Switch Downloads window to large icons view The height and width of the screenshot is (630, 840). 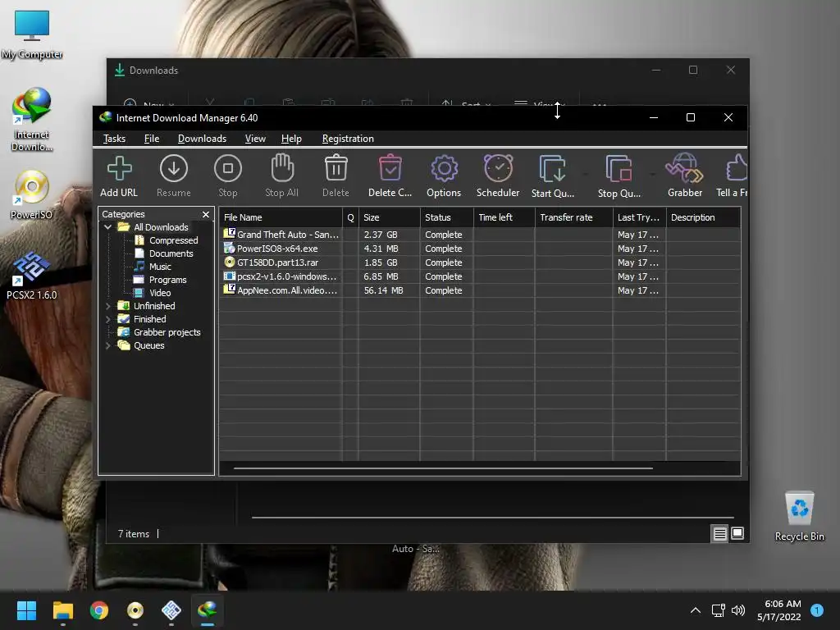pyautogui.click(x=737, y=533)
